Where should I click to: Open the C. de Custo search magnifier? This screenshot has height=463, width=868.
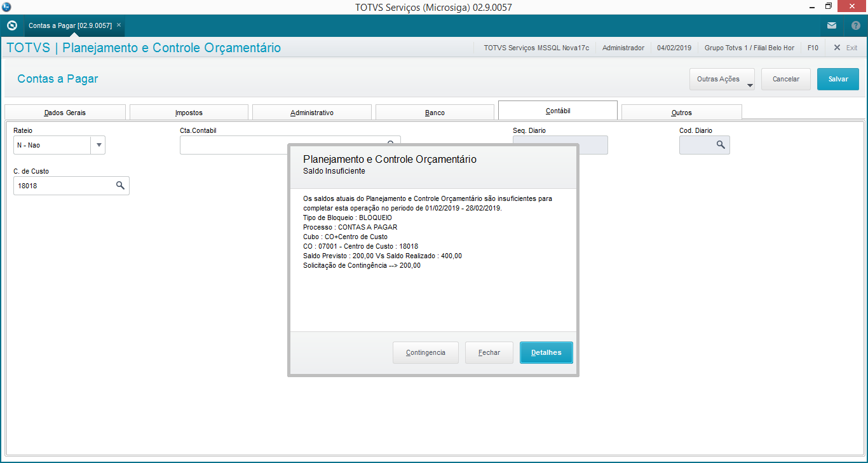click(x=120, y=186)
